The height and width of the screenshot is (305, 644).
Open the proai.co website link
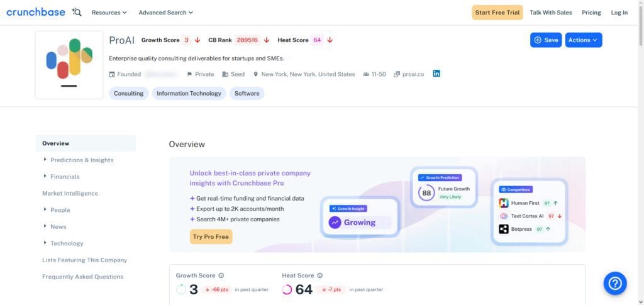tap(413, 74)
